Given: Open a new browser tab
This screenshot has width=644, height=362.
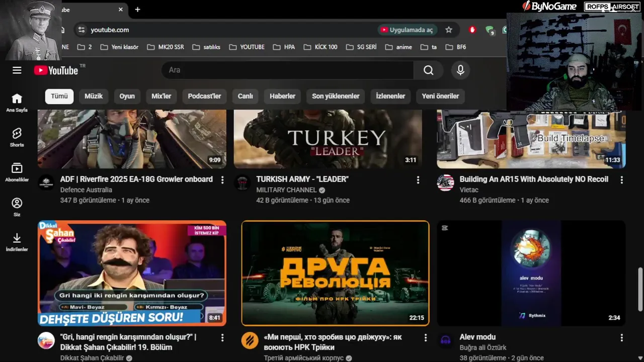Looking at the screenshot, I should [137, 10].
